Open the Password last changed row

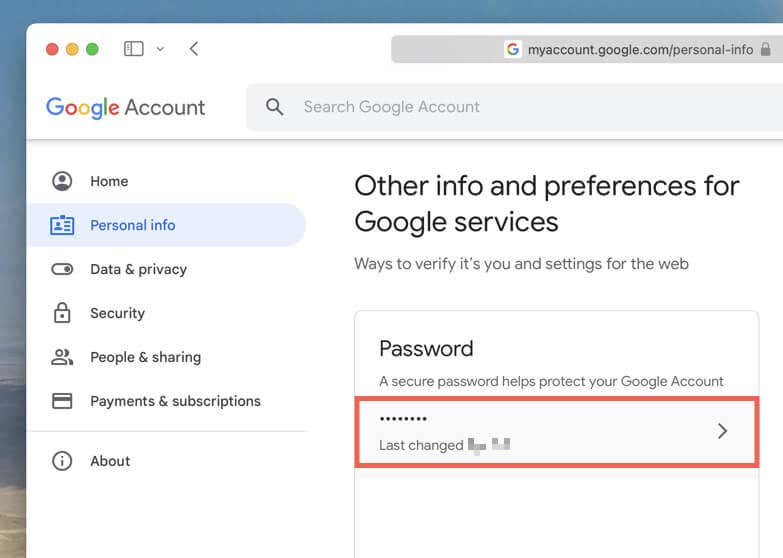coord(557,432)
